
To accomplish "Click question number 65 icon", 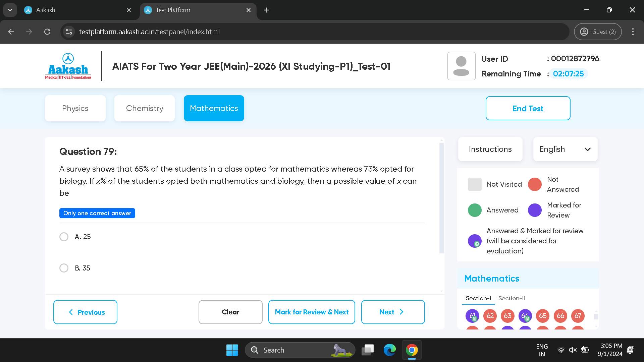I will 542,316.
